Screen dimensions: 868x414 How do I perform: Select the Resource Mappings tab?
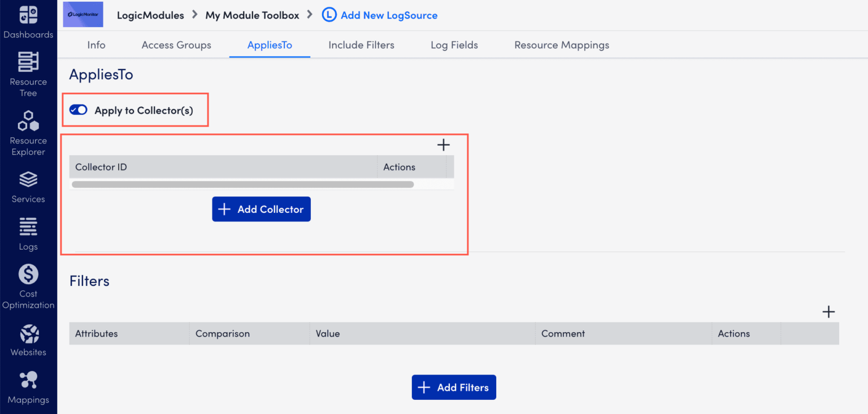point(561,45)
